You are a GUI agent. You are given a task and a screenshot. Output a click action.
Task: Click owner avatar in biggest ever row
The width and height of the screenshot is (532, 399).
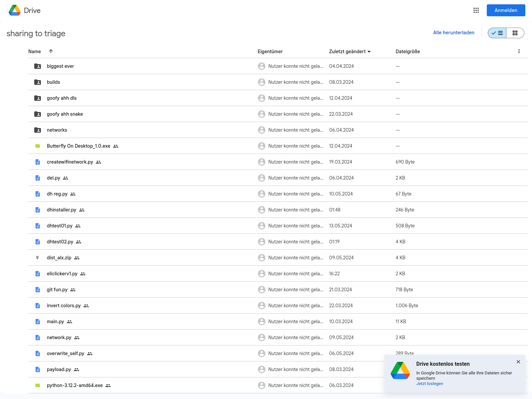262,66
